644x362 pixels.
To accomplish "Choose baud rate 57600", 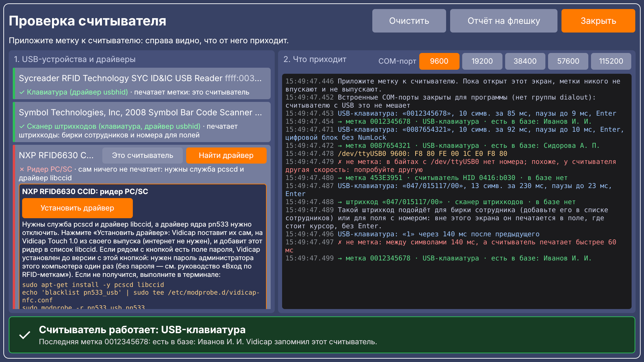I will pyautogui.click(x=568, y=61).
